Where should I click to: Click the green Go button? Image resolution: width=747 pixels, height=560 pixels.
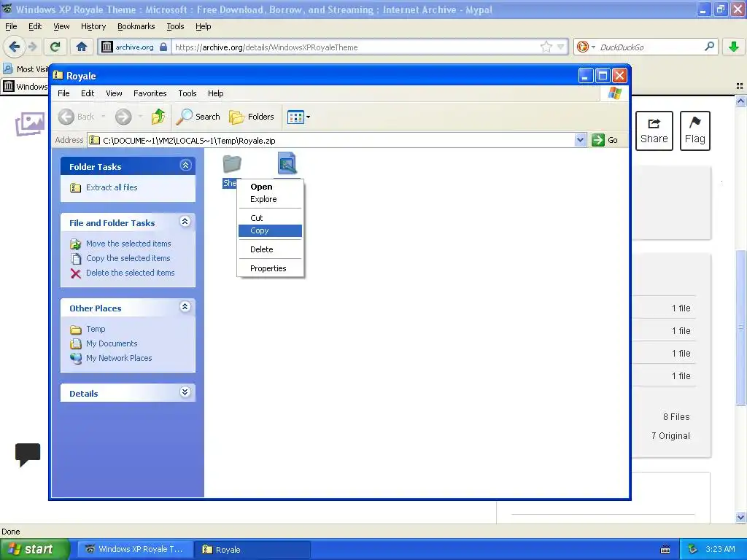coord(605,140)
